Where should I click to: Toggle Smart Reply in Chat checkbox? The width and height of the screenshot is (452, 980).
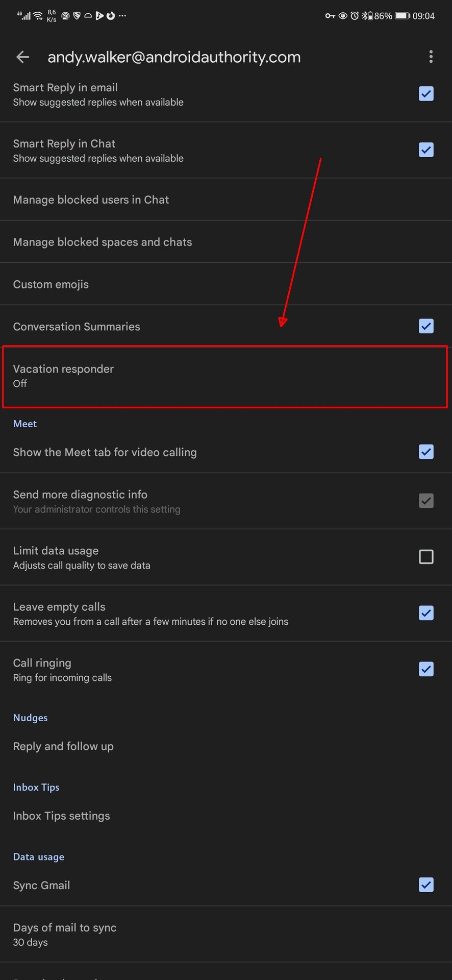pyautogui.click(x=426, y=150)
